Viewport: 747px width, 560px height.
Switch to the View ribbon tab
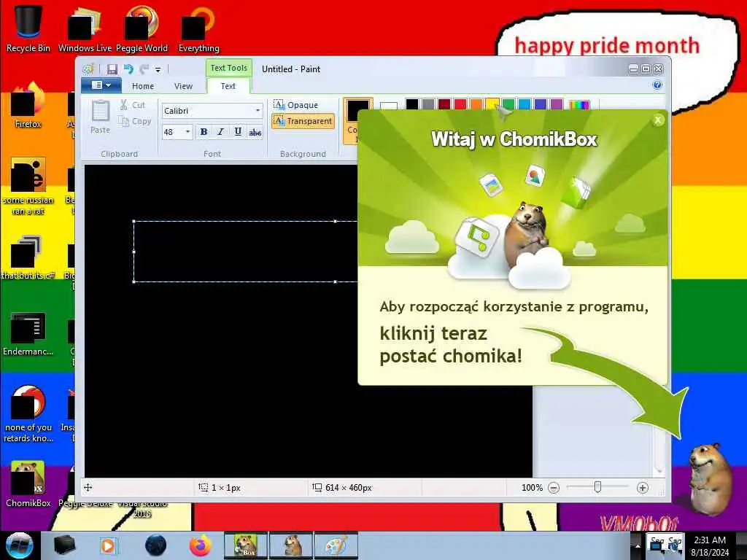(x=183, y=86)
